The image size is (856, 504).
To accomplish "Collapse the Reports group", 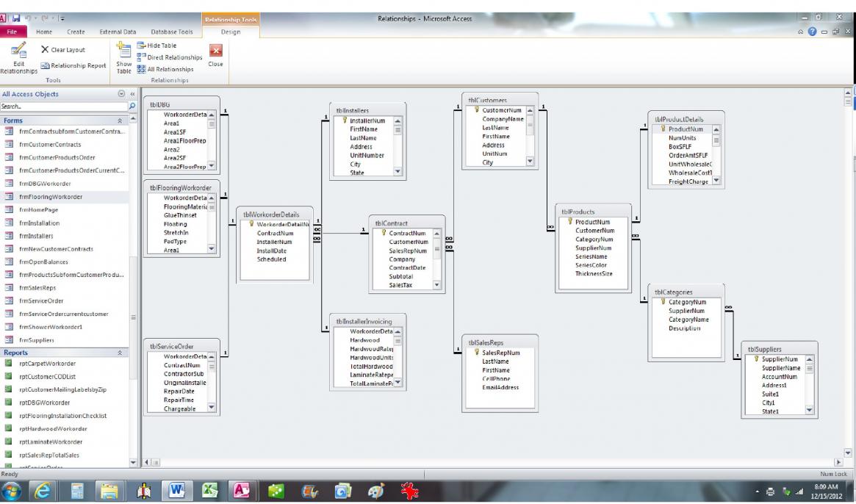I will pos(120,353).
